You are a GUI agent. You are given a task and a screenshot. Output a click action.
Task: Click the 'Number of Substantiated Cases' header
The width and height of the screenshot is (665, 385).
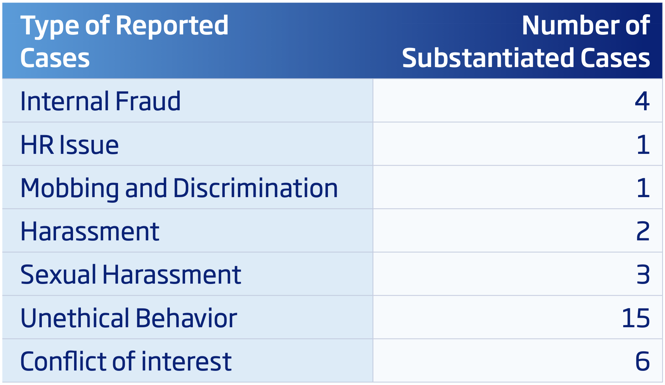click(526, 42)
